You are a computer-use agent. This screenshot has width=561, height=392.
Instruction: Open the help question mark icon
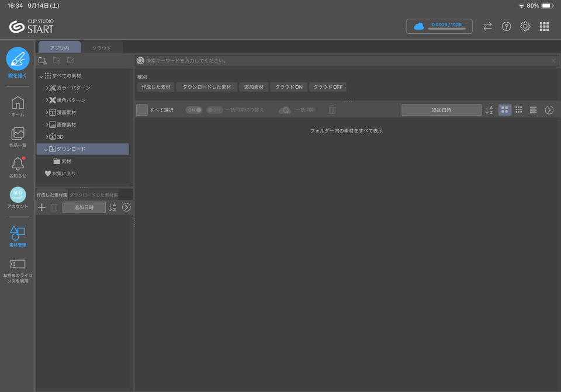point(506,26)
